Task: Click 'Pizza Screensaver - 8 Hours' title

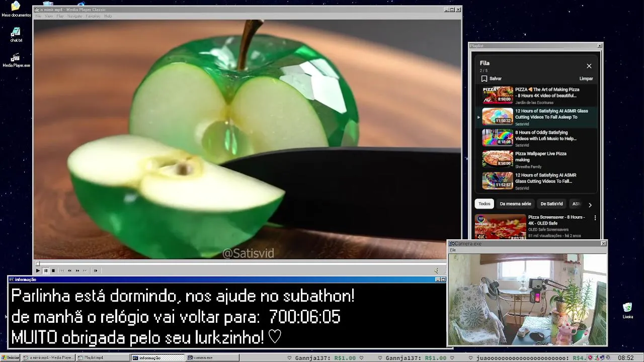Action: 556,220
